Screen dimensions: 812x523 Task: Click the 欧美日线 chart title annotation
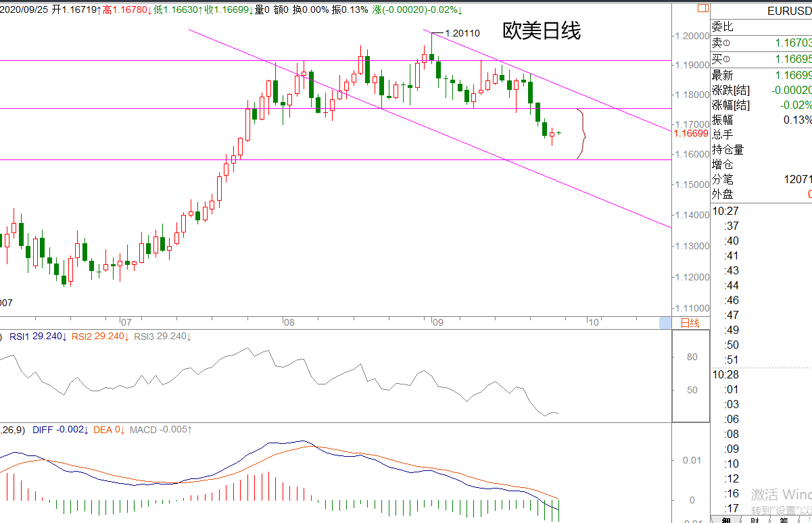[x=541, y=30]
